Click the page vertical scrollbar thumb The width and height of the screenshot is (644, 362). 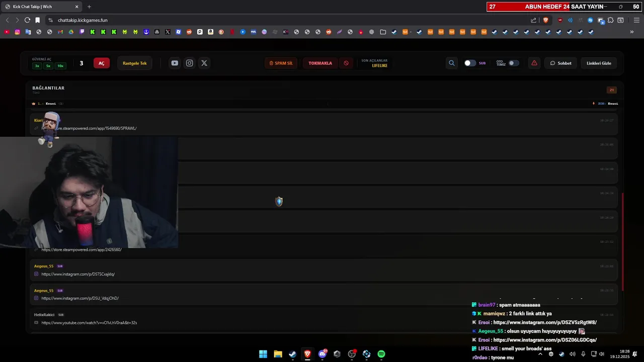click(623, 241)
